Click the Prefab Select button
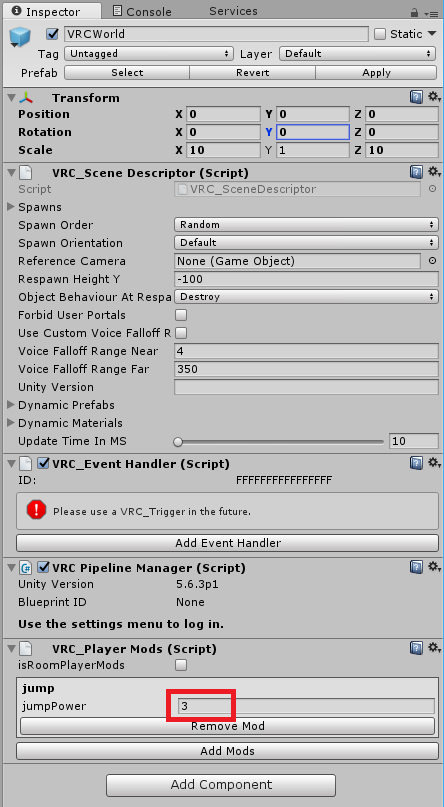The image size is (444, 807). click(127, 73)
